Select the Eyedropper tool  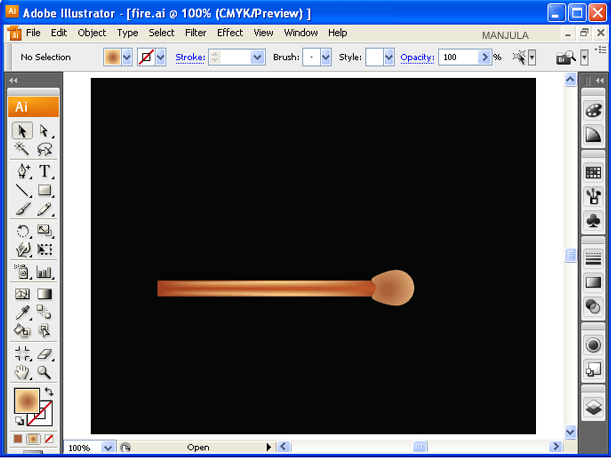[22, 312]
